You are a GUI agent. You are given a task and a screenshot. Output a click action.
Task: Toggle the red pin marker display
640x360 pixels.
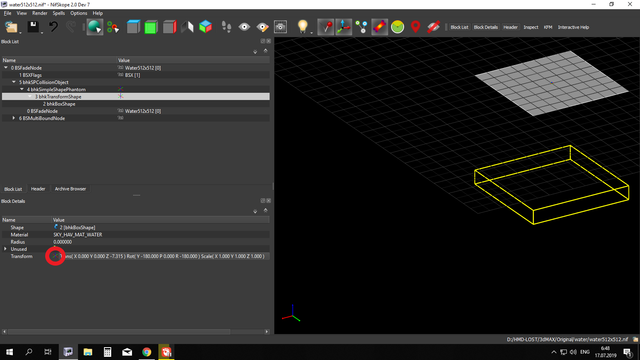click(326, 27)
